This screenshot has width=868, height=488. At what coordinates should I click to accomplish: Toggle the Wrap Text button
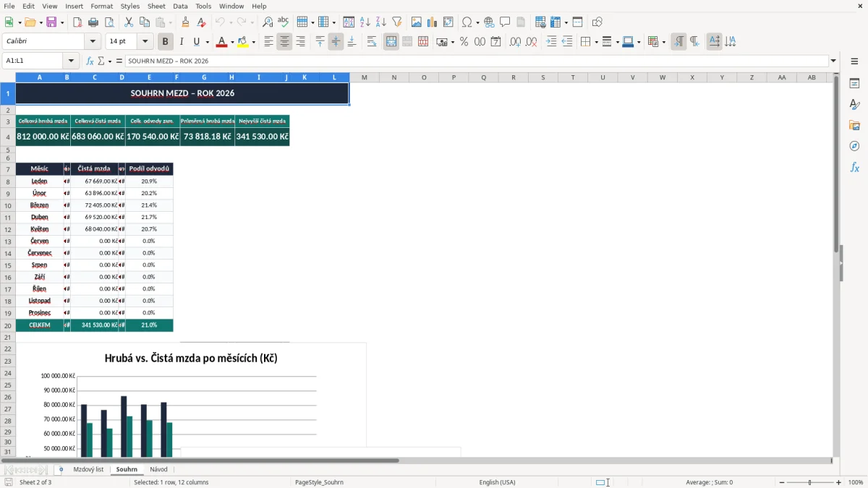pos(371,42)
